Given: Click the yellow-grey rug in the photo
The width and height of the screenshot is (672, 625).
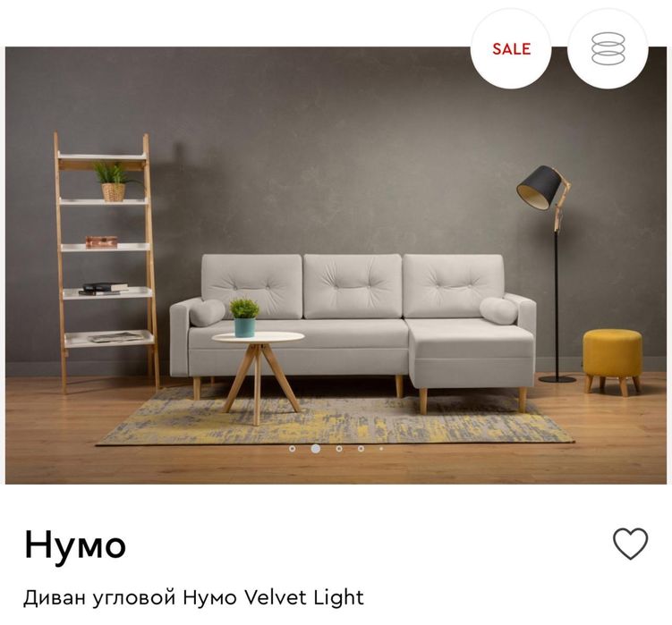Looking at the screenshot, I should pos(335,420).
